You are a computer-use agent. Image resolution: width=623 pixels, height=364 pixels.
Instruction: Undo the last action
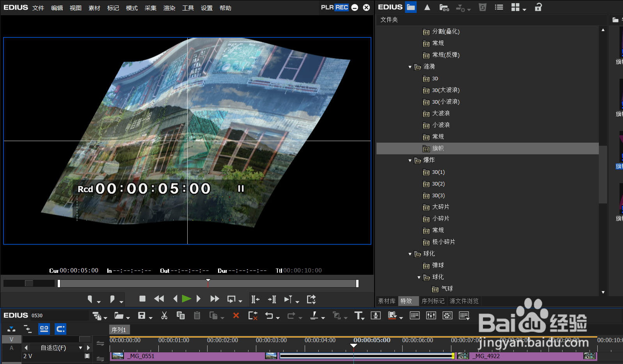pos(269,316)
